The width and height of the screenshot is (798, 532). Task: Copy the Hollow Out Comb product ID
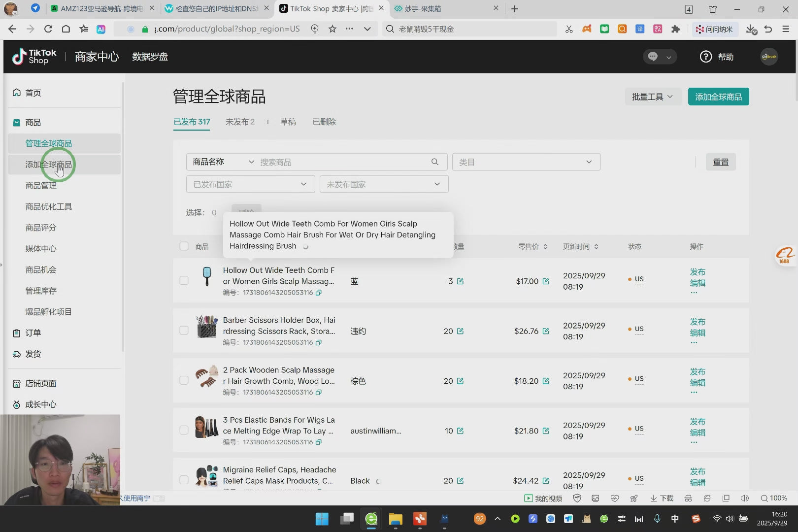point(319,293)
